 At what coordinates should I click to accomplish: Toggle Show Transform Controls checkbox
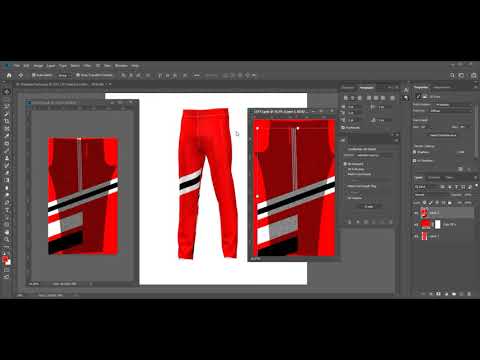[x=78, y=75]
